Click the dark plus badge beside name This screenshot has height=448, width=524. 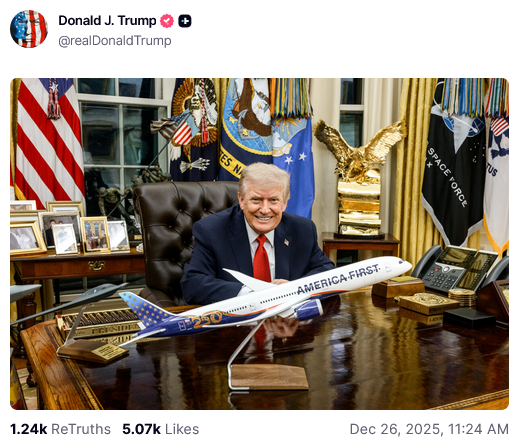point(184,21)
